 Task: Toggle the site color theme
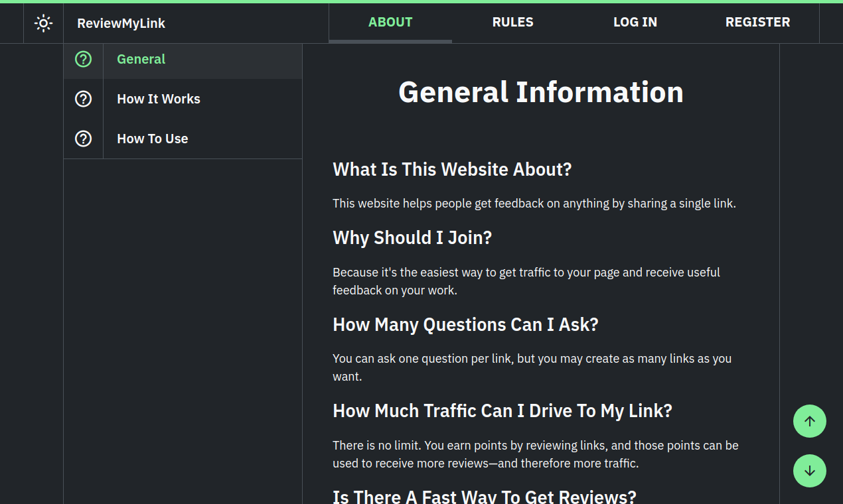click(43, 23)
